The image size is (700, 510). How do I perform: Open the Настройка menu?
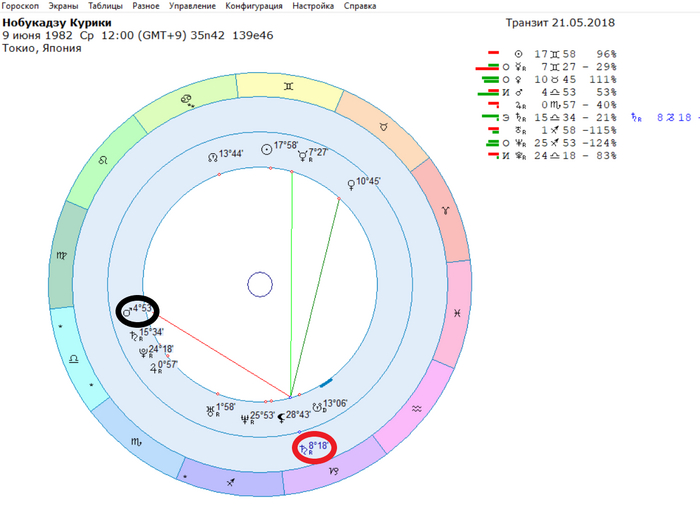[313, 6]
